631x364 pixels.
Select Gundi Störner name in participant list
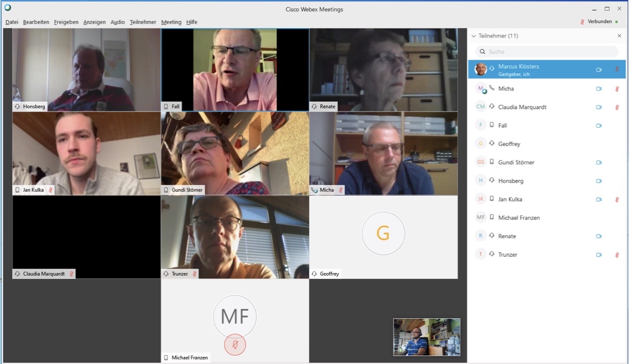tap(516, 163)
